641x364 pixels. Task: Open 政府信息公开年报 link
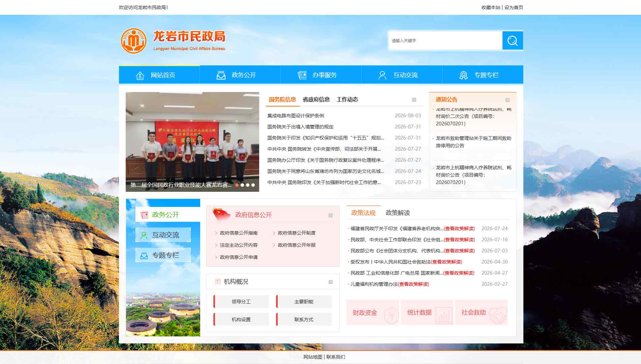pyautogui.click(x=297, y=245)
